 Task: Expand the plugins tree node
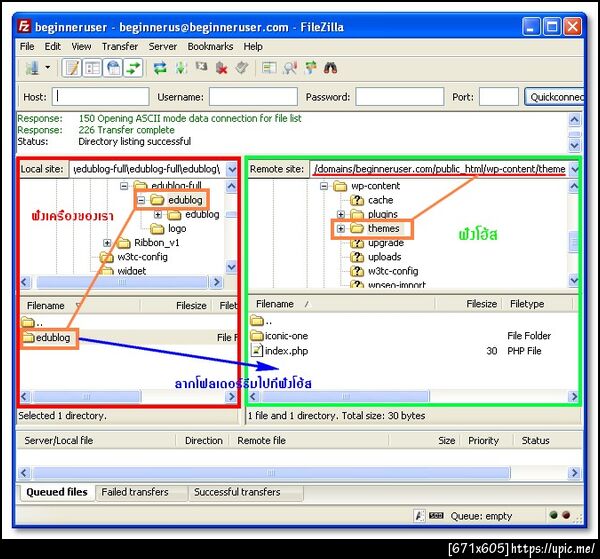(341, 214)
